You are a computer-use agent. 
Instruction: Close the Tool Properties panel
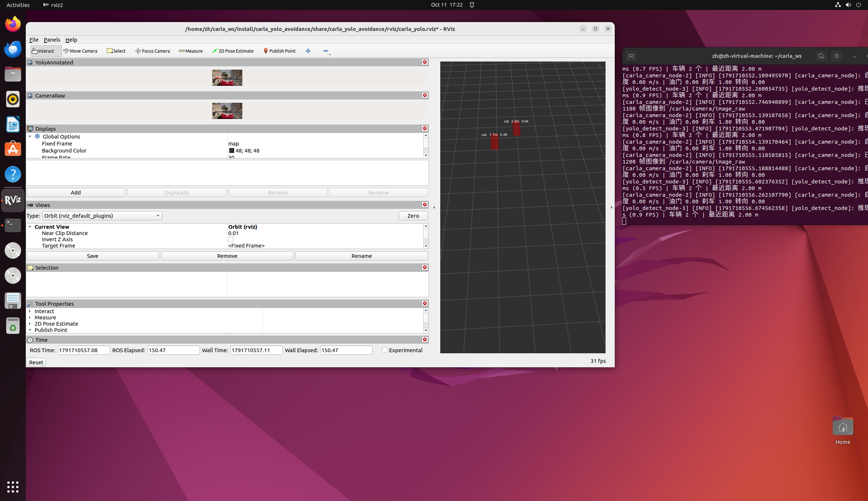[x=425, y=303]
